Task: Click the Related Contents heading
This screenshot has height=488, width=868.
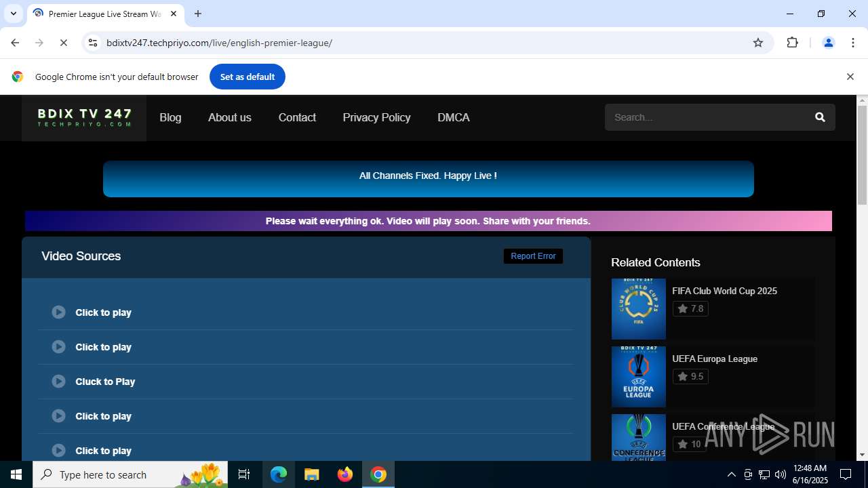Action: pos(655,262)
